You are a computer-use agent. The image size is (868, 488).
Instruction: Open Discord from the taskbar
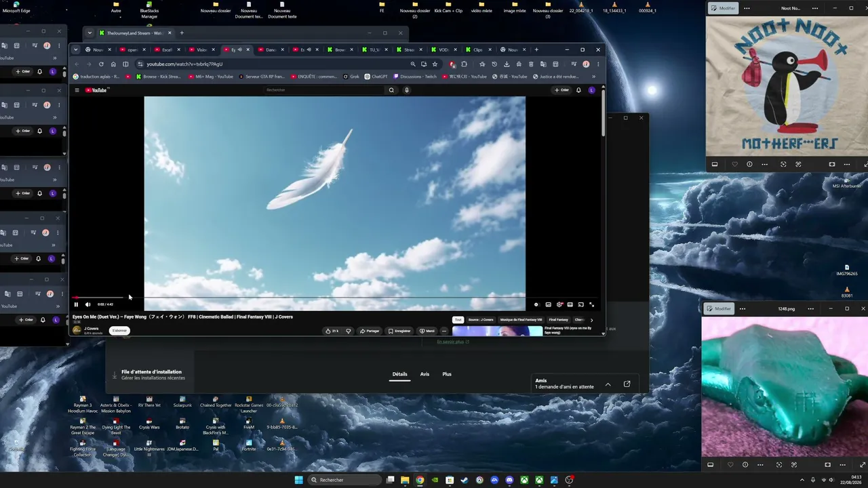click(509, 480)
